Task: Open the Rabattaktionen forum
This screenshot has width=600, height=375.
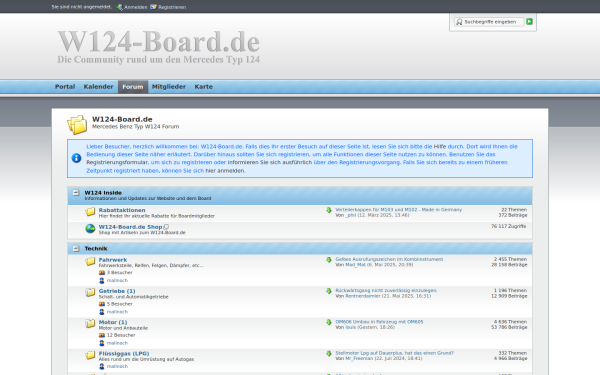Action: pos(122,210)
